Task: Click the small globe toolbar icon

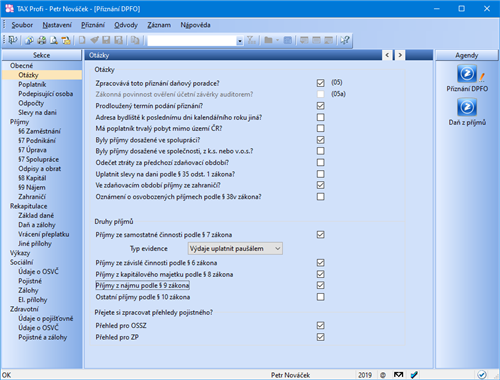Action: pos(29,40)
